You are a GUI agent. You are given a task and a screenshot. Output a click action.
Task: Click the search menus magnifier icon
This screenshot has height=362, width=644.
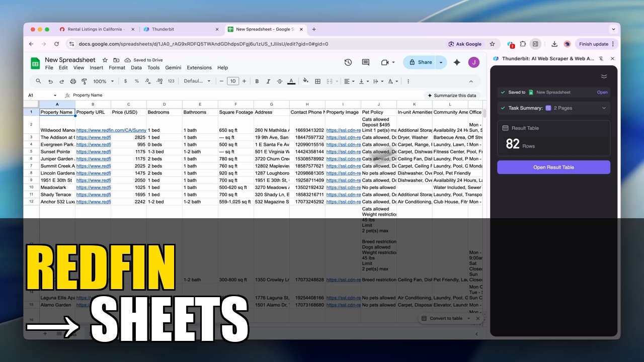click(x=38, y=81)
